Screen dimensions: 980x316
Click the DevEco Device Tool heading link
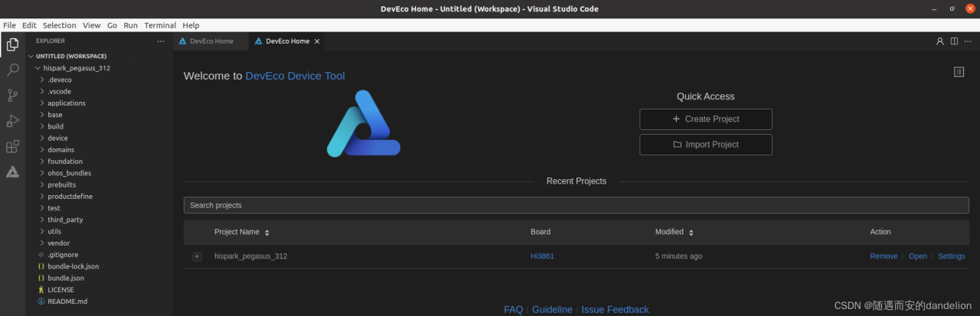(x=295, y=76)
